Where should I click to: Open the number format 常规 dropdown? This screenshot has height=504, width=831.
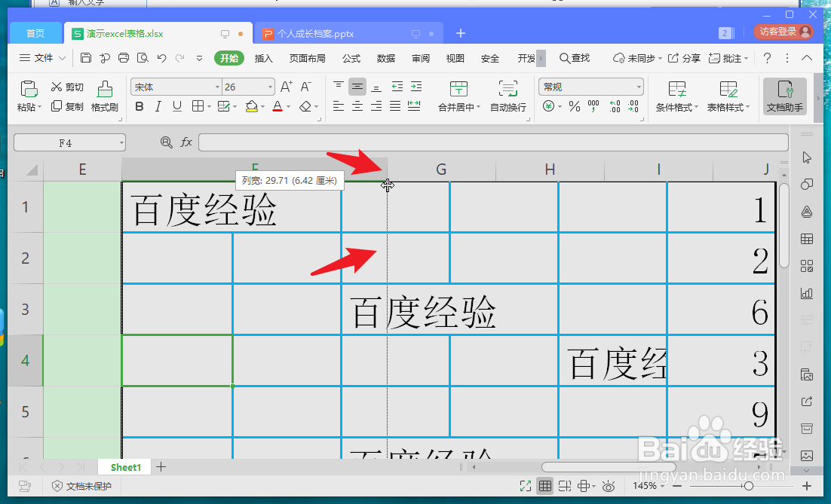coord(639,87)
